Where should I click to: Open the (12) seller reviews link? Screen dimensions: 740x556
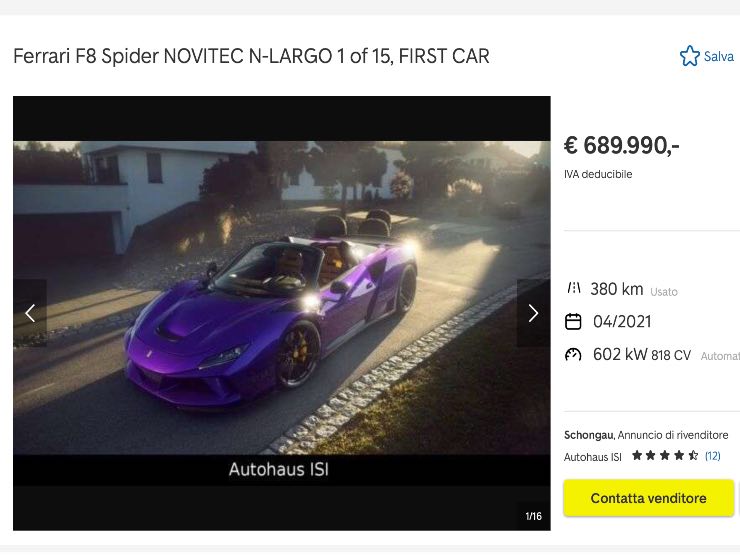[x=713, y=455]
